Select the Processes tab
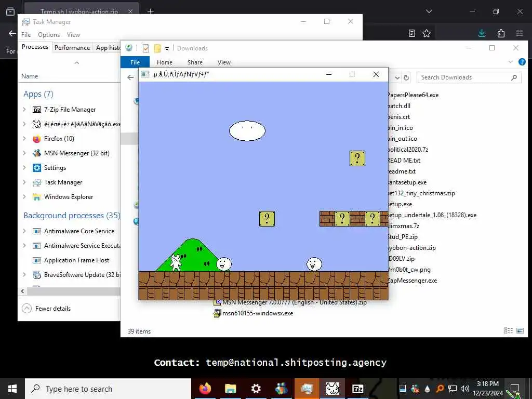 [x=35, y=47]
